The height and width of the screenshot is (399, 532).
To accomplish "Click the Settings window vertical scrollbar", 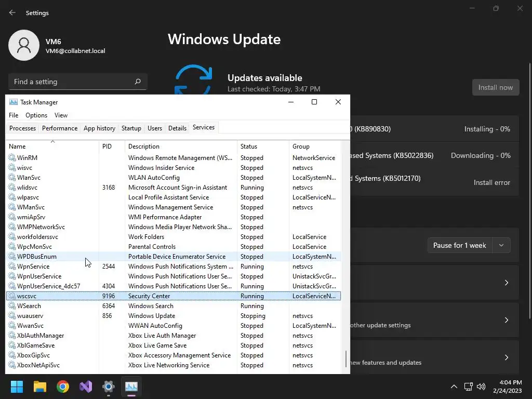I will (529, 191).
